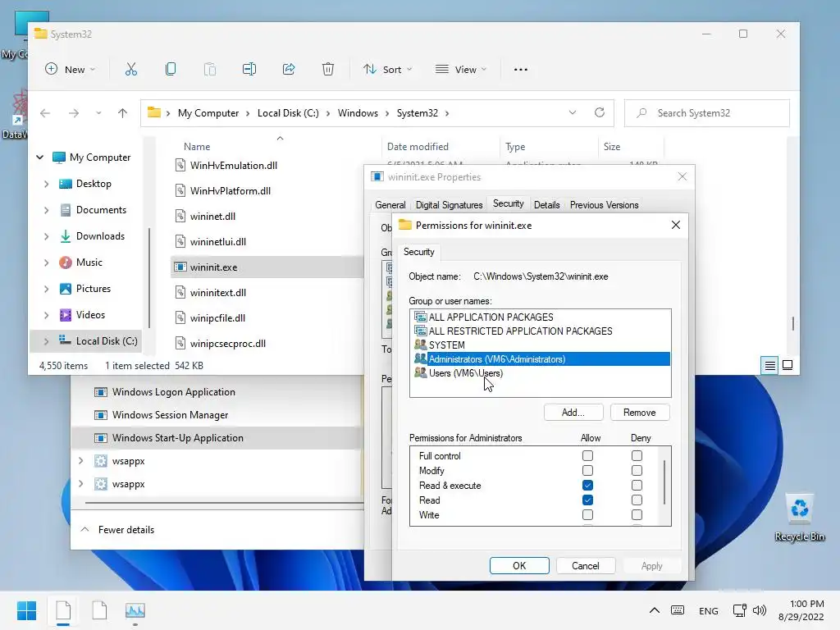Viewport: 840px width, 630px height.
Task: Click the Search System32 field
Action: click(x=706, y=113)
